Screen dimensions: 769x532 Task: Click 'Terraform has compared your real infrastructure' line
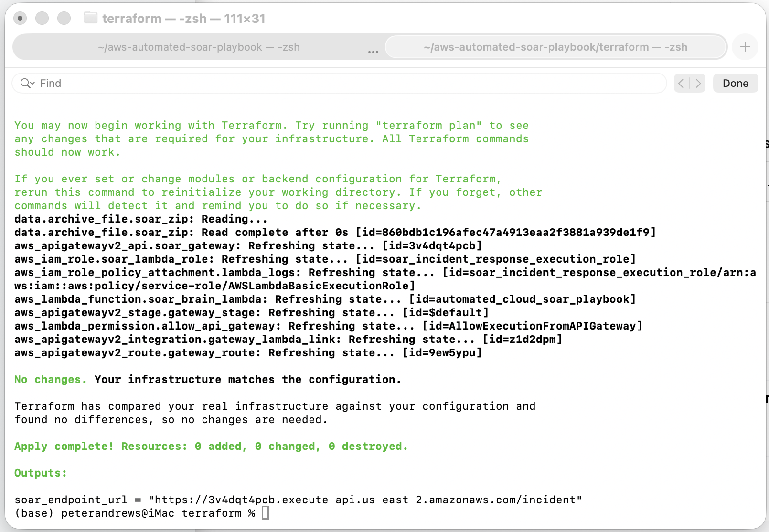point(275,406)
